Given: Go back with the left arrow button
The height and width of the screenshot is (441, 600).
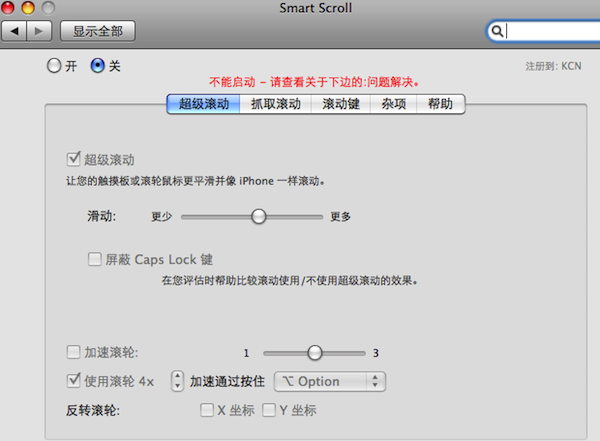Looking at the screenshot, I should 14,31.
